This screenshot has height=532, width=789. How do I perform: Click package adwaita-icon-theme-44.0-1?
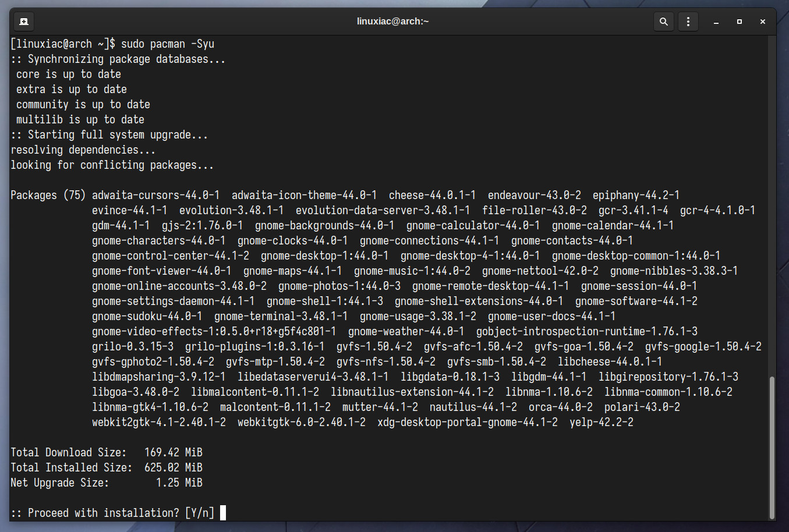click(x=305, y=196)
